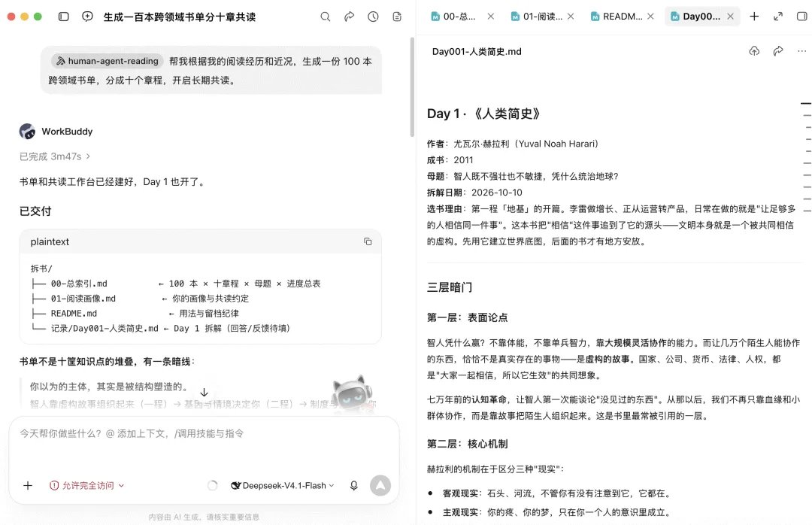The height and width of the screenshot is (525, 812).
Task: Share the Day001-人类简史.md document
Action: 778,51
